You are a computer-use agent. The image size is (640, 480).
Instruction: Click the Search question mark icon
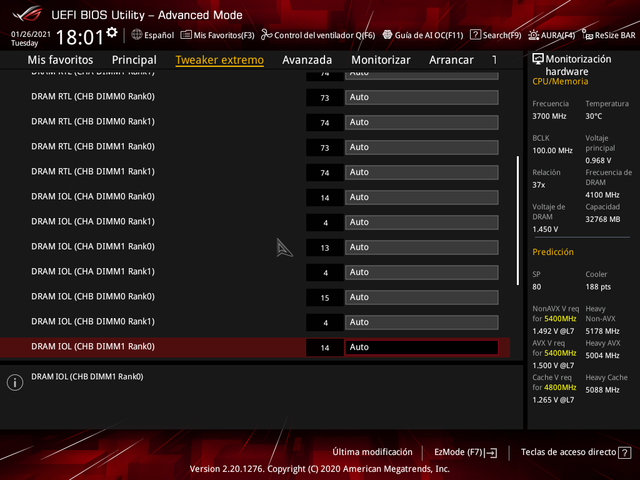tap(475, 35)
